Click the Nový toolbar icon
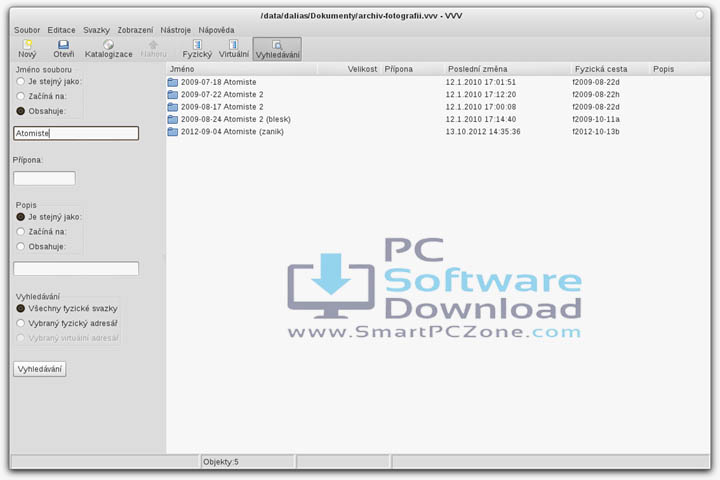The width and height of the screenshot is (720, 480). point(27,49)
